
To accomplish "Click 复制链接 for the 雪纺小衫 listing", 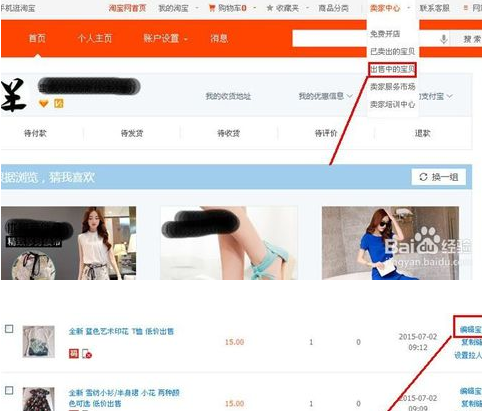I will [x=471, y=404].
